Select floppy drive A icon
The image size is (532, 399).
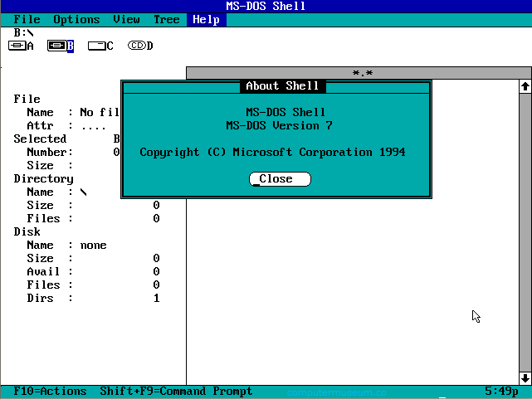[x=21, y=46]
